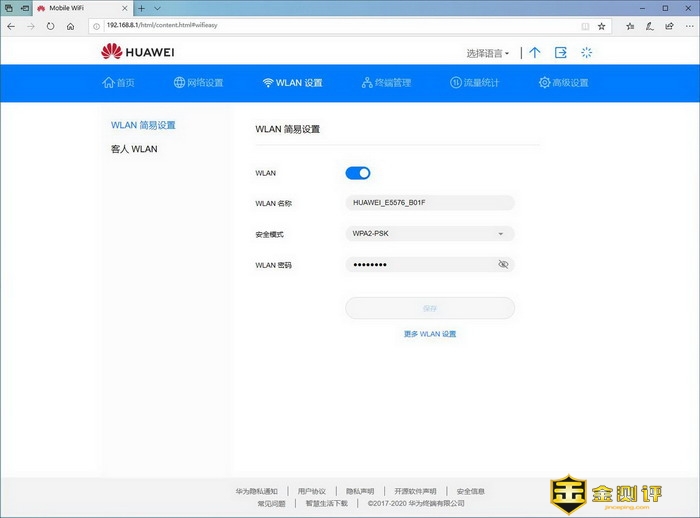Click the logout icon in header
Viewport: 700px width, 518px height.
[561, 52]
